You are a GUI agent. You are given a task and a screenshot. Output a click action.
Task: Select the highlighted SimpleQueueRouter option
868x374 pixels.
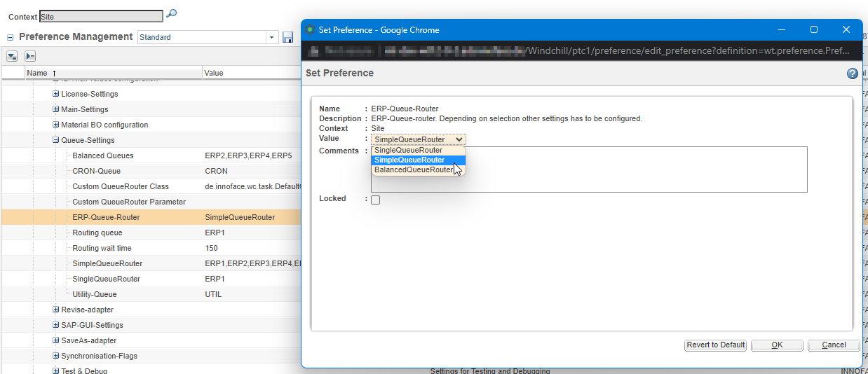click(409, 160)
